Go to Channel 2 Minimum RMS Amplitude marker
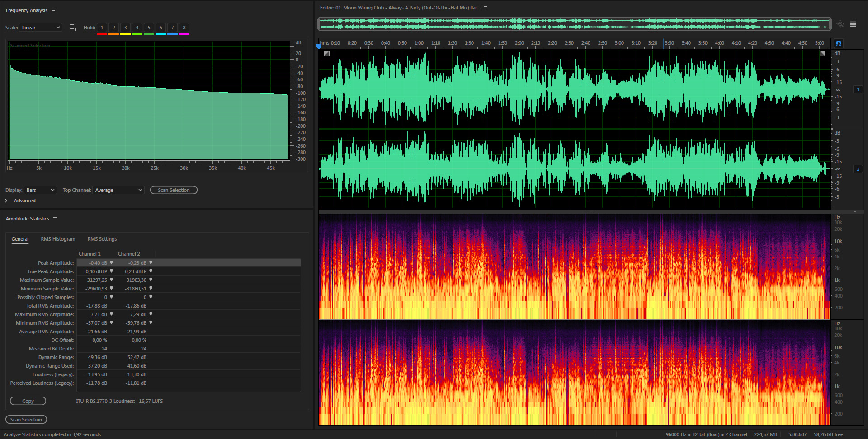The width and height of the screenshot is (868, 439). tap(151, 322)
